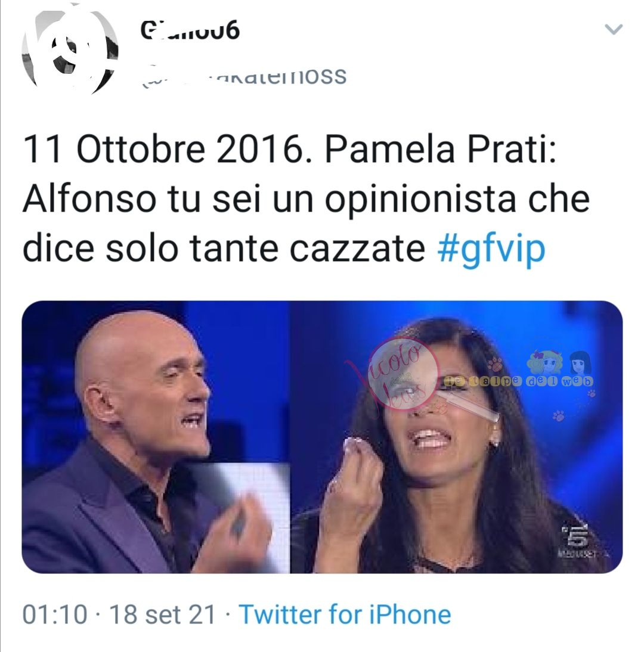Click the 'le talpe del web' watermark text

pos(519,381)
